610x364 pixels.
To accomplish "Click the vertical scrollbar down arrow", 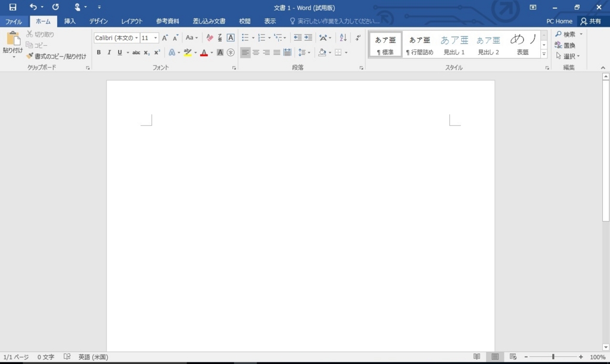I will (605, 347).
